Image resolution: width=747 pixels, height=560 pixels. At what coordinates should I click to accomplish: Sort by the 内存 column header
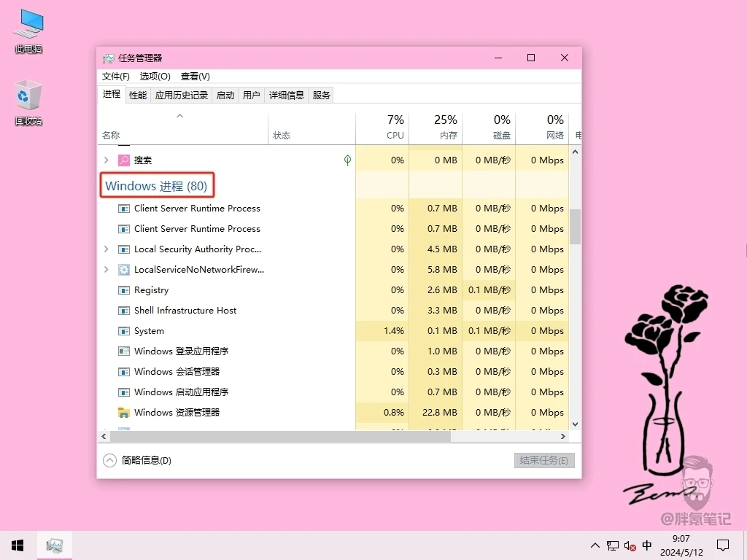click(436, 128)
